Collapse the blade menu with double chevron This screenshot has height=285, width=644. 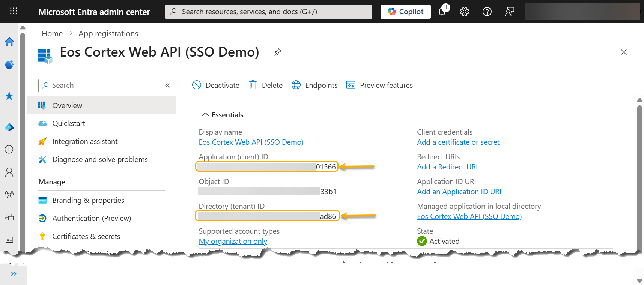167,85
